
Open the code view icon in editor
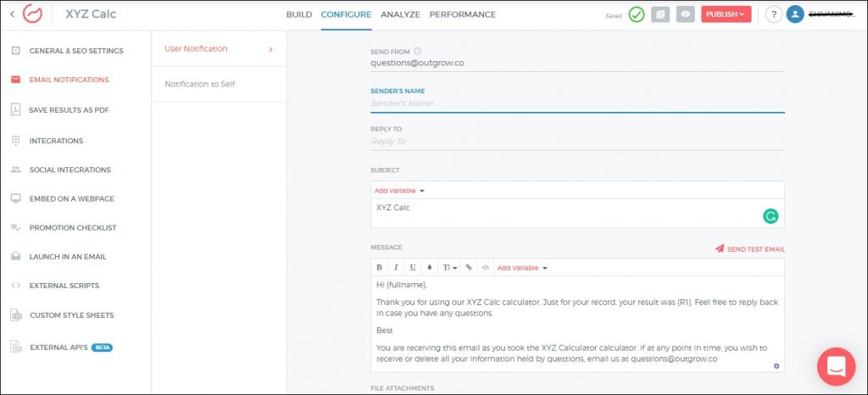(485, 268)
